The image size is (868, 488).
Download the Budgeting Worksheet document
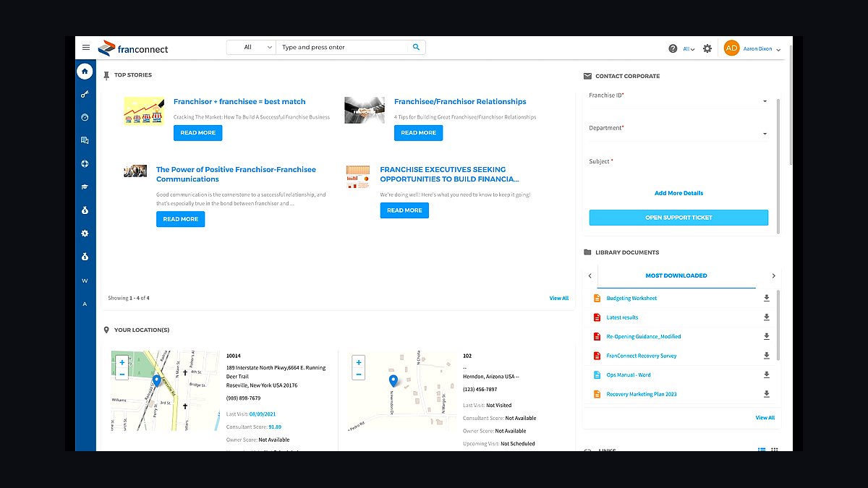click(767, 298)
